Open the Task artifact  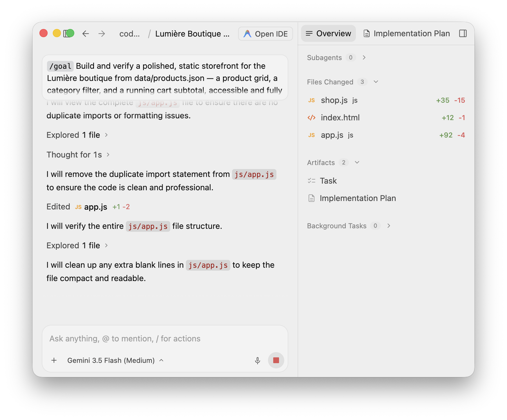pos(328,181)
